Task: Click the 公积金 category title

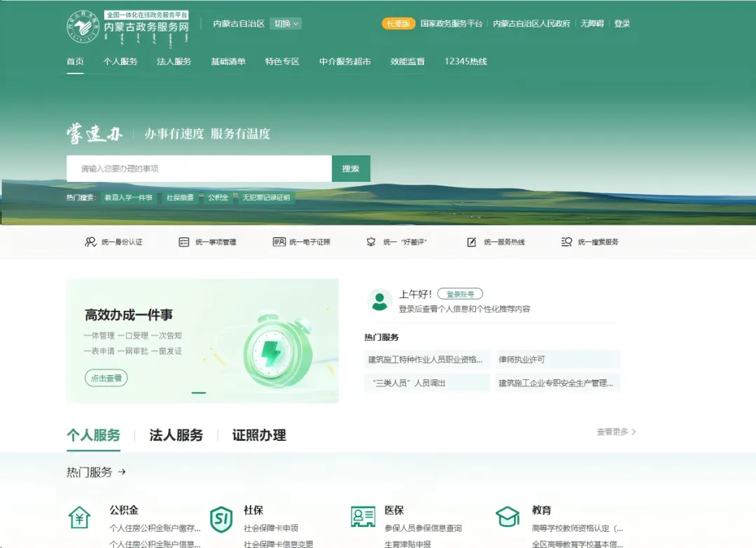Action: pos(124,510)
